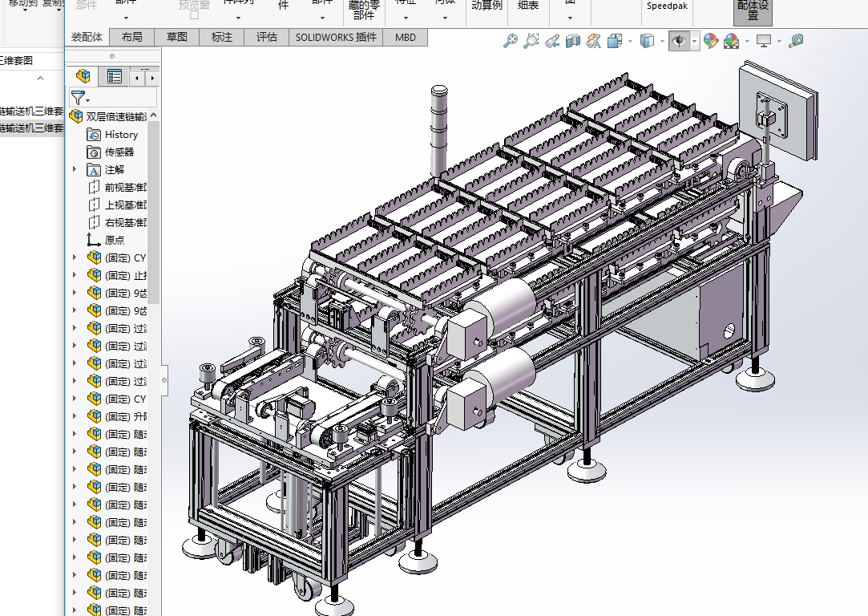
Task: Open the FeatureManager design tree tab
Action: point(83,76)
